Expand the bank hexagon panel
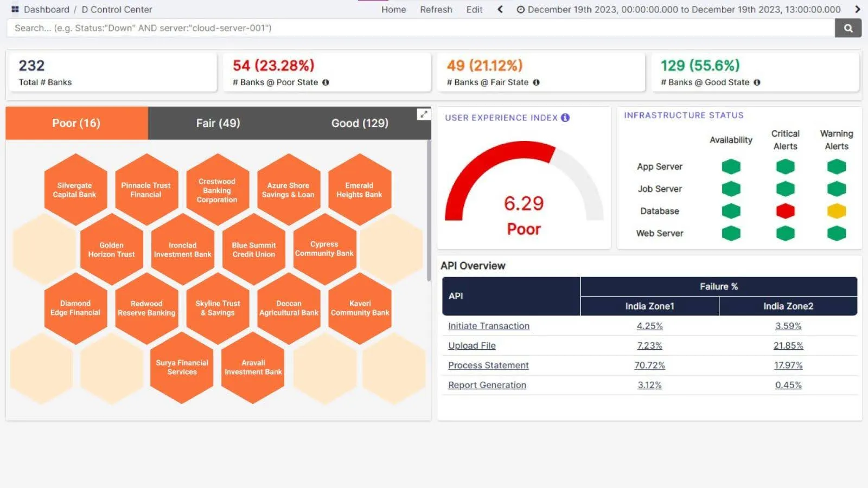Image resolution: width=868 pixels, height=488 pixels. pos(423,114)
